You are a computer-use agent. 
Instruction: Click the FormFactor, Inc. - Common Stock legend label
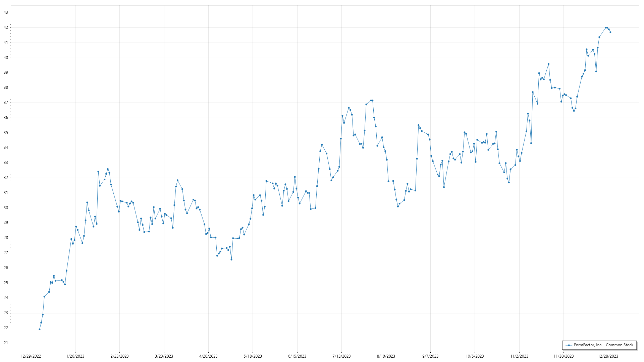[603, 345]
